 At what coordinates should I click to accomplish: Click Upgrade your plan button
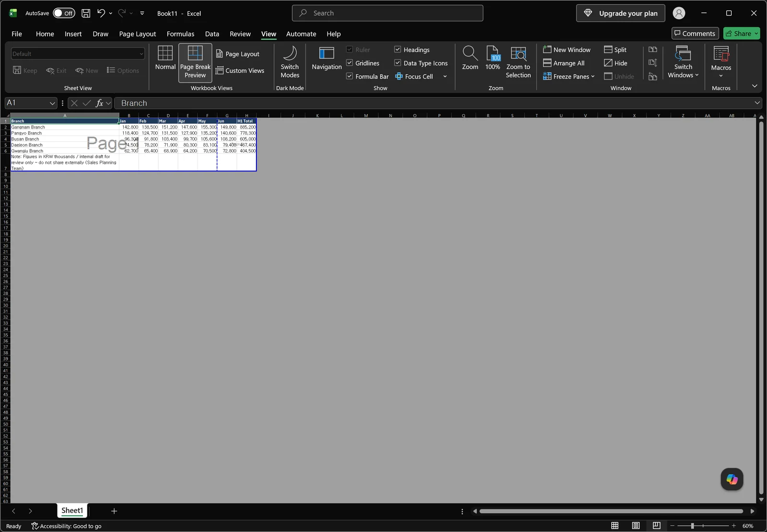coord(620,13)
